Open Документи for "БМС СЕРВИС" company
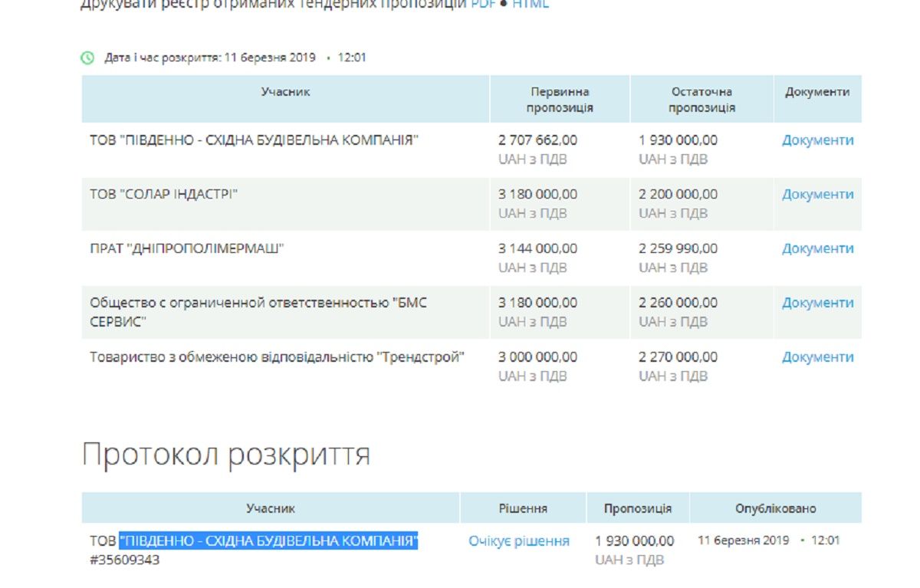 817,302
